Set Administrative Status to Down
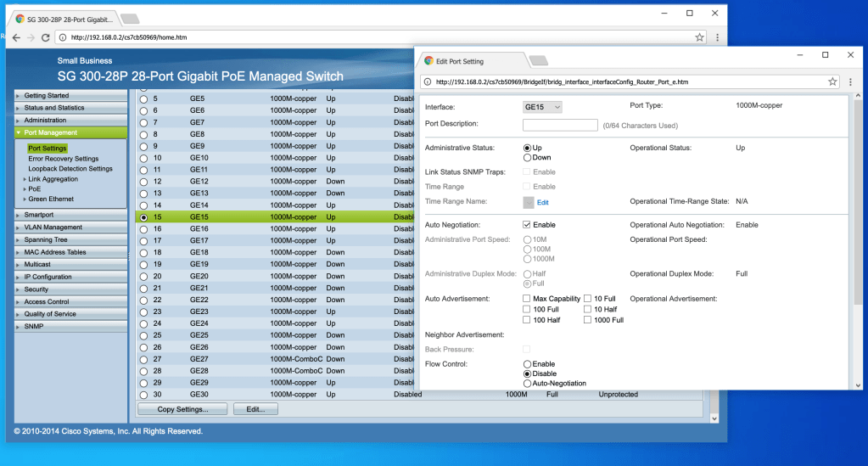Screen dimensions: 868x466 point(527,157)
